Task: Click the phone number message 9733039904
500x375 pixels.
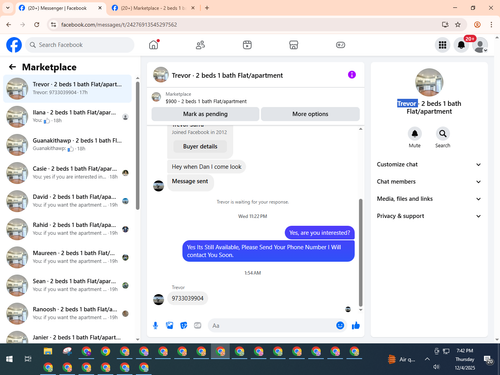Action: [188, 298]
